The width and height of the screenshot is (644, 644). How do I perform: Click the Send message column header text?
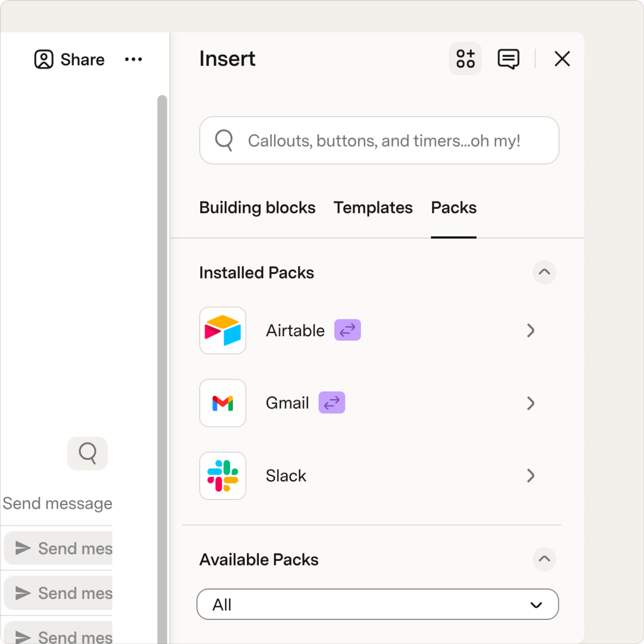pyautogui.click(x=57, y=504)
